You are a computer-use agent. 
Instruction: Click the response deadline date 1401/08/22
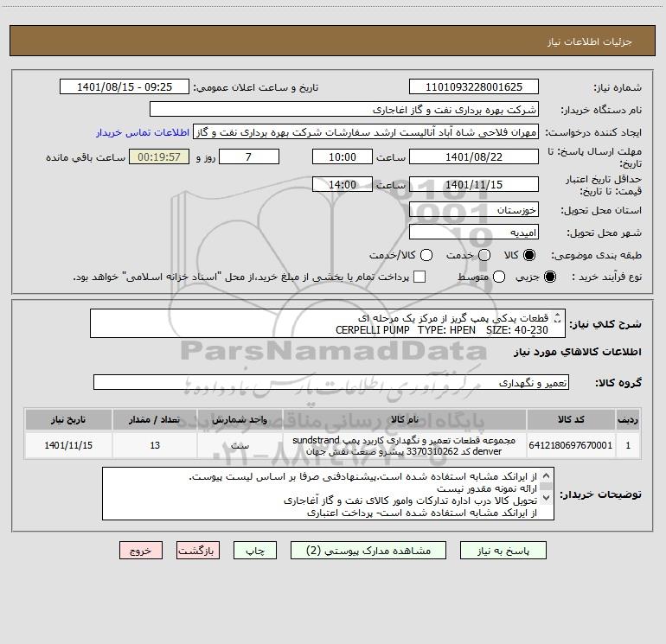click(474, 156)
